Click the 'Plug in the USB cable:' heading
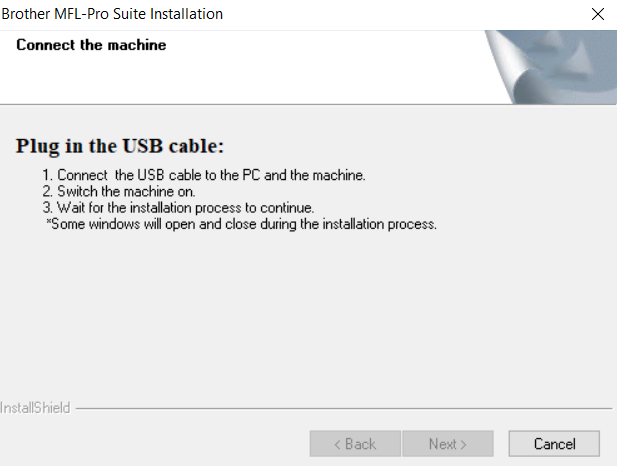Image resolution: width=617 pixels, height=466 pixels. [x=119, y=146]
